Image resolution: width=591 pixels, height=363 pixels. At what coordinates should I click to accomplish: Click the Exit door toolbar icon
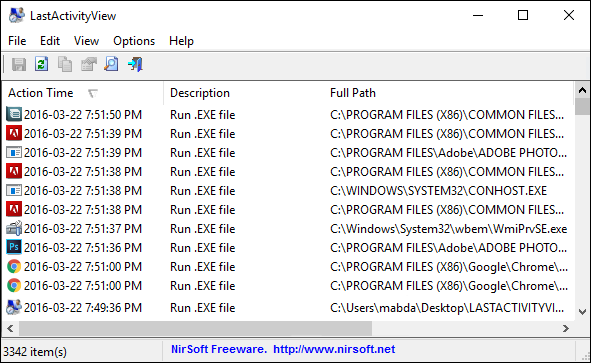[x=135, y=64]
